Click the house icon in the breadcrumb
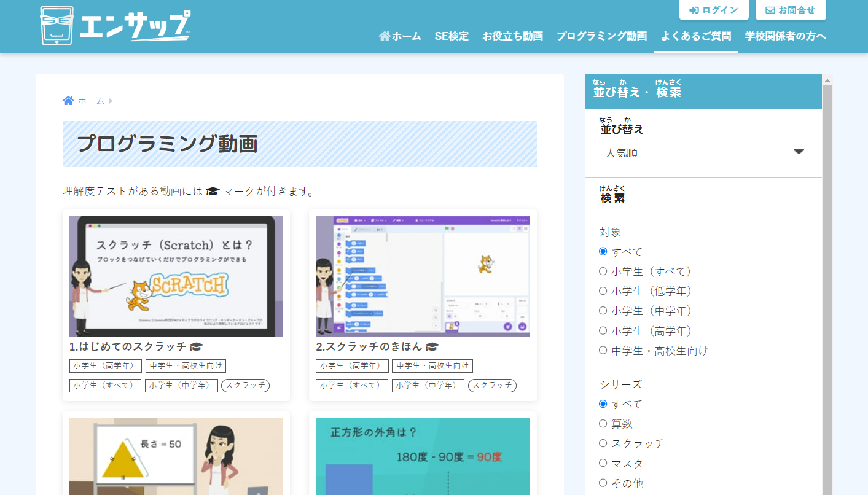The height and width of the screenshot is (495, 868). tap(68, 101)
